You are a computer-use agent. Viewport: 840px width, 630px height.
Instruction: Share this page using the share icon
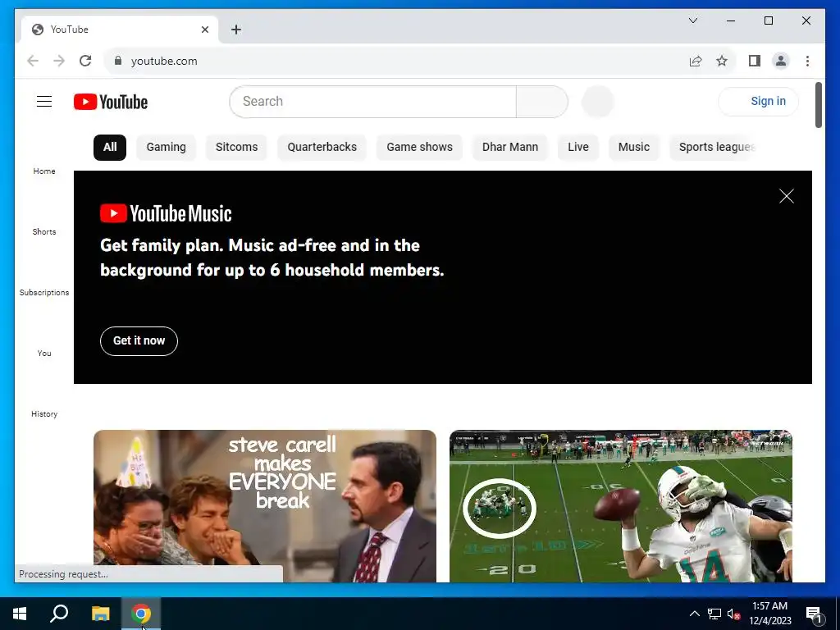click(x=696, y=61)
